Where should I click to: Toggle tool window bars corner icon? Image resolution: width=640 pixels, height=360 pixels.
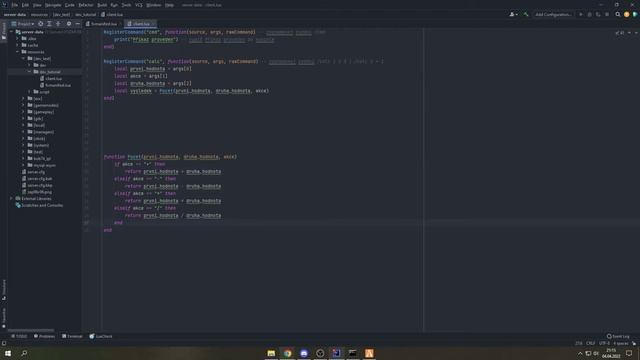[x=4, y=344]
